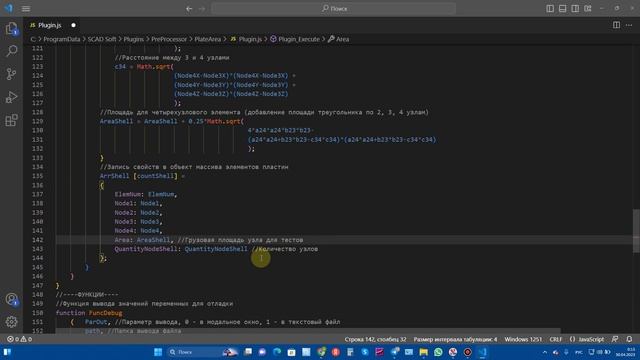Open the editor more actions menu
This screenshot has height=360, width=640.
click(629, 25)
